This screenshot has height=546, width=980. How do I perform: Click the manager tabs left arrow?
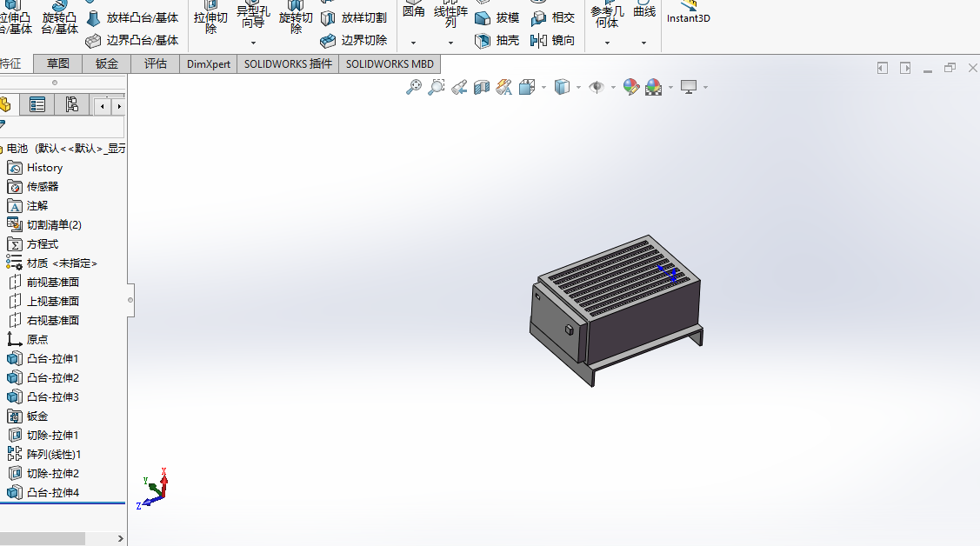tap(103, 107)
